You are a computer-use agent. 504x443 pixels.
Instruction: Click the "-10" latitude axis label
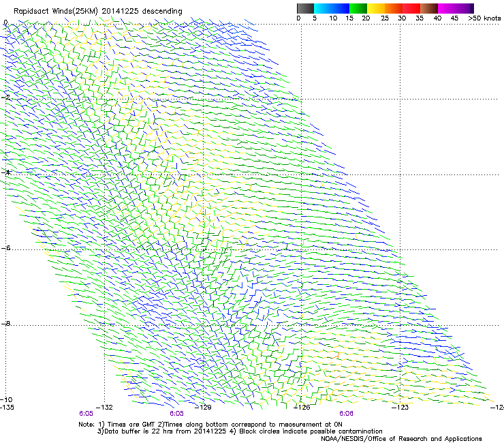point(6,400)
